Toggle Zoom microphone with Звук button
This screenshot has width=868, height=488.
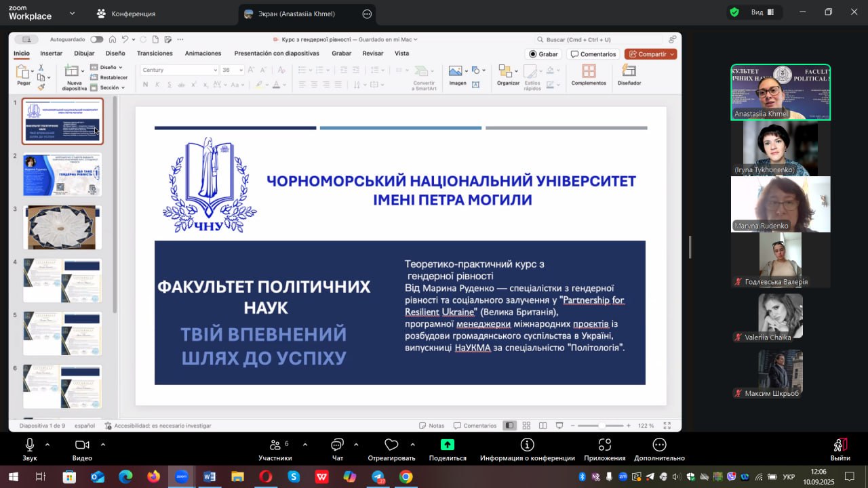[x=30, y=450]
